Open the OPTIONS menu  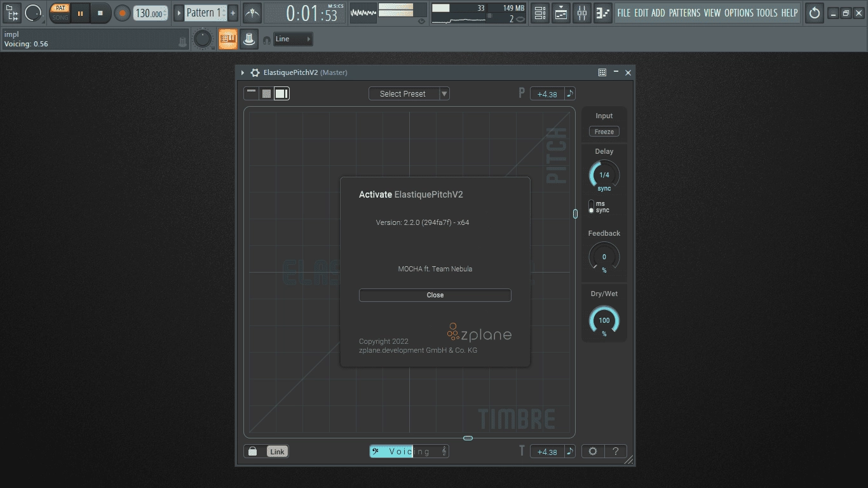(x=739, y=13)
